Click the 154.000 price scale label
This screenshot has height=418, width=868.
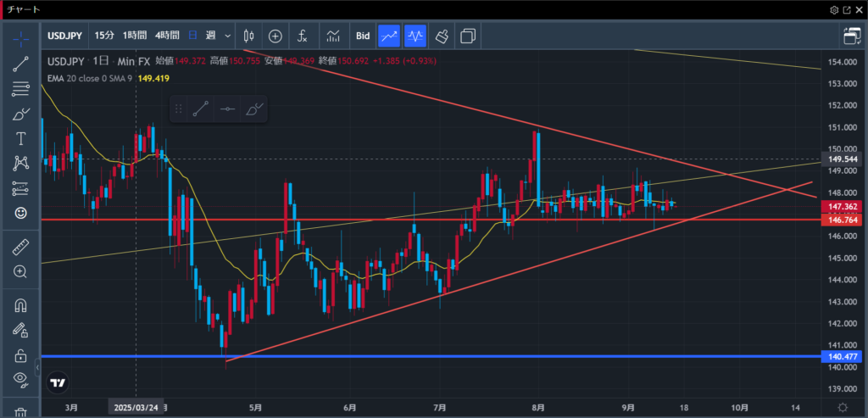842,62
